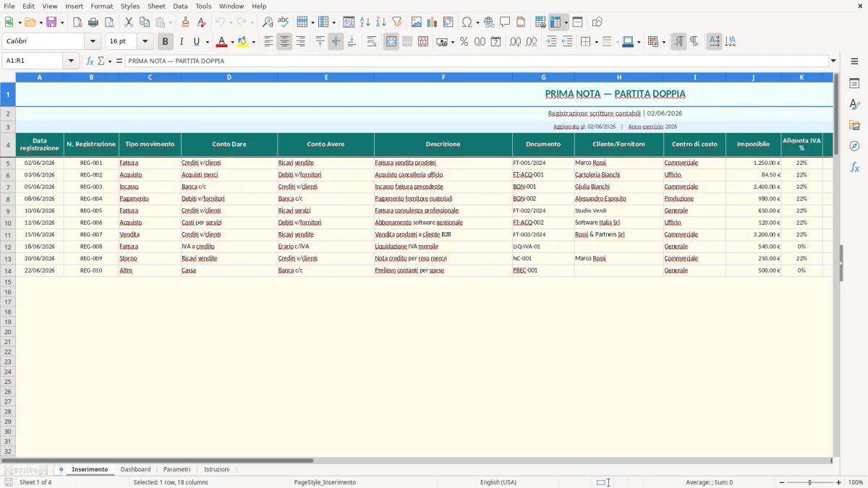Clear direct formatting
The width and height of the screenshot is (868, 488).
202,22
